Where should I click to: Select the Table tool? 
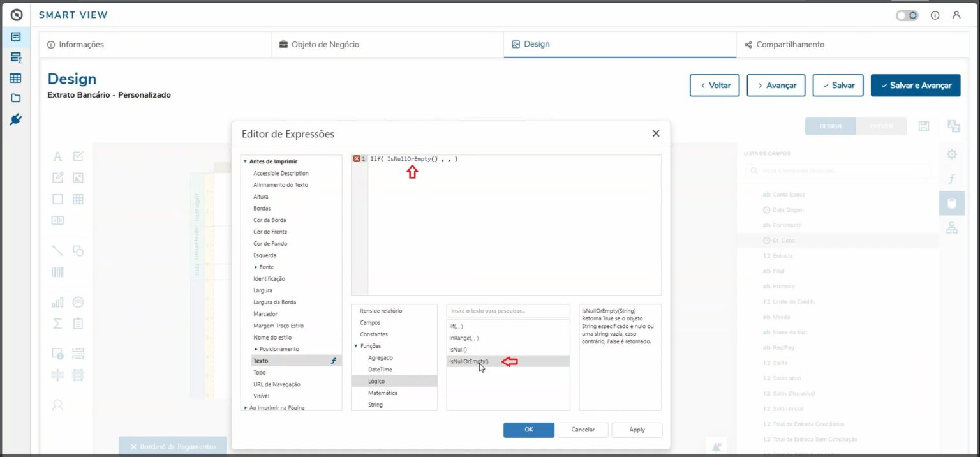[77, 199]
